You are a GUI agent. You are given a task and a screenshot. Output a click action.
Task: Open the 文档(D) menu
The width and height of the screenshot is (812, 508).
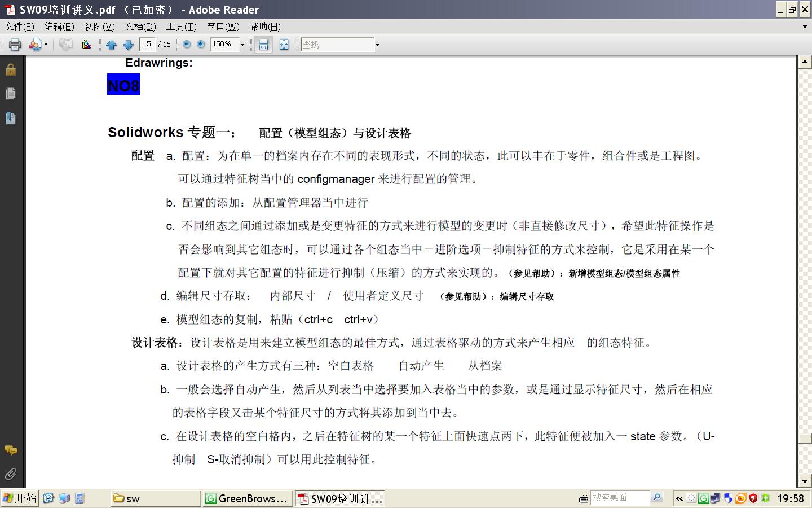[140, 27]
